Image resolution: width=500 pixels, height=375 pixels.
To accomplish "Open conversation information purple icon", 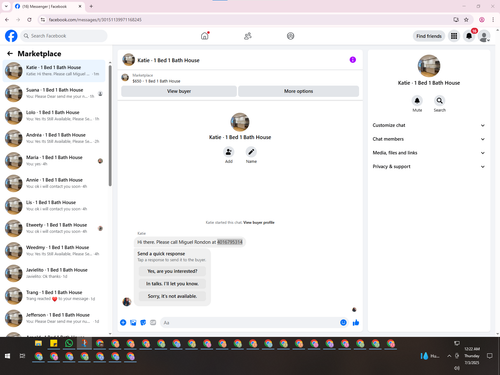I will pyautogui.click(x=353, y=60).
